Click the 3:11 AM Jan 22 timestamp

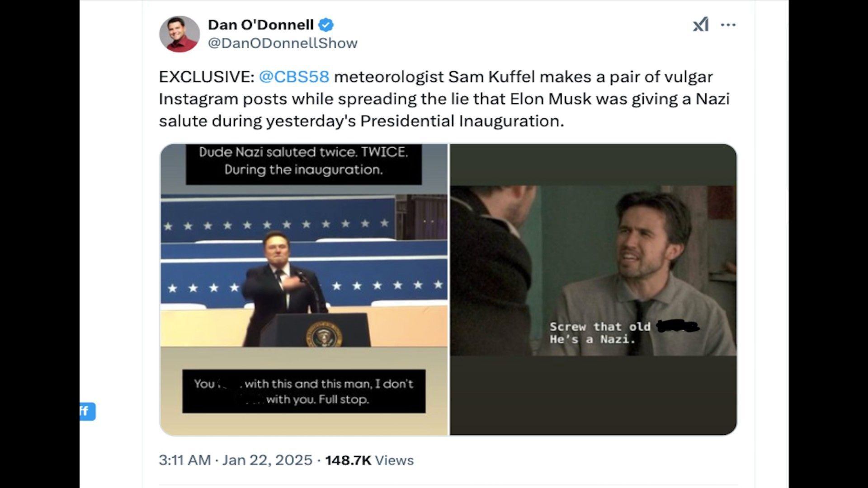click(235, 460)
